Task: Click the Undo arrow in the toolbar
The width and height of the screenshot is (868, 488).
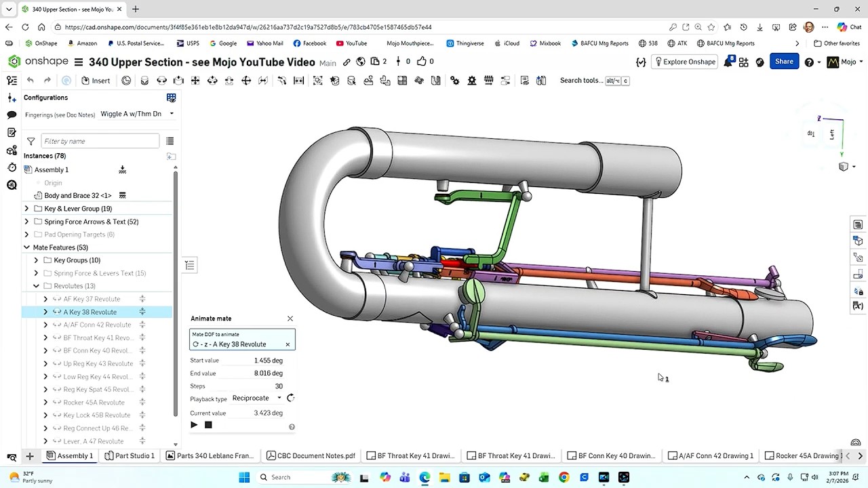Action: point(30,80)
